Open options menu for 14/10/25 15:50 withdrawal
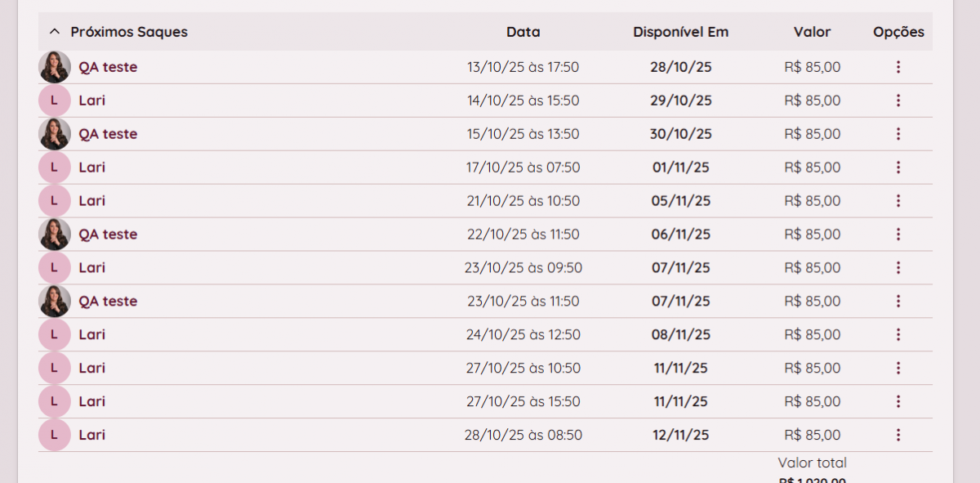This screenshot has height=483, width=980. point(898,101)
